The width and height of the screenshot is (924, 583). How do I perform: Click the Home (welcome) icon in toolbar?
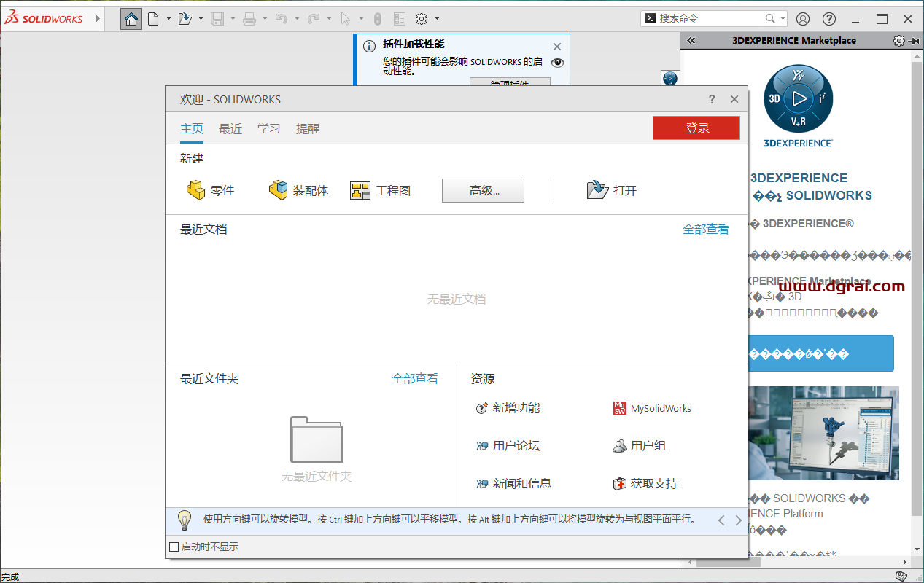(131, 19)
